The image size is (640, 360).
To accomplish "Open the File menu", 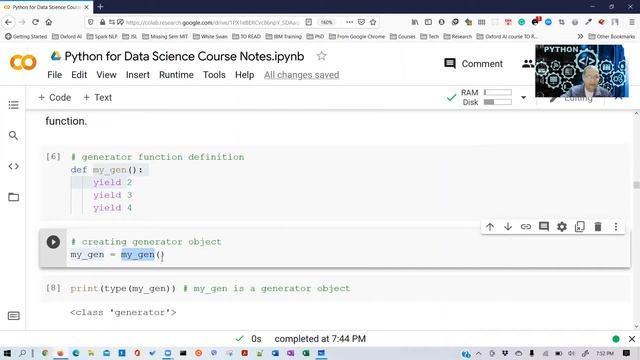I will [54, 75].
